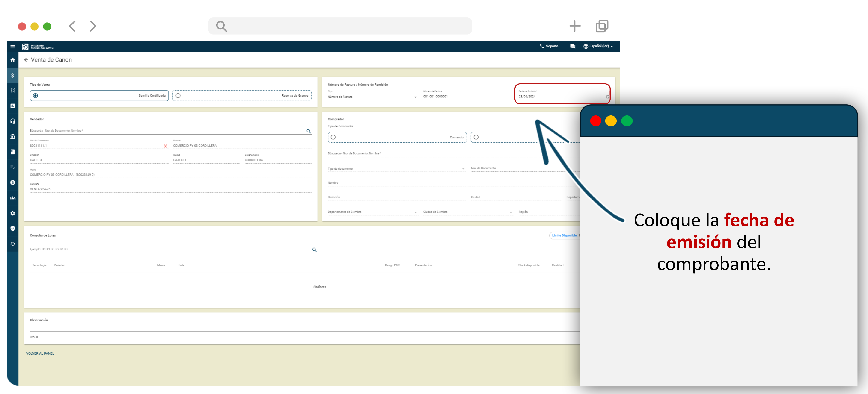
Task: Select the Semilla Certificada radio option
Action: [35, 96]
